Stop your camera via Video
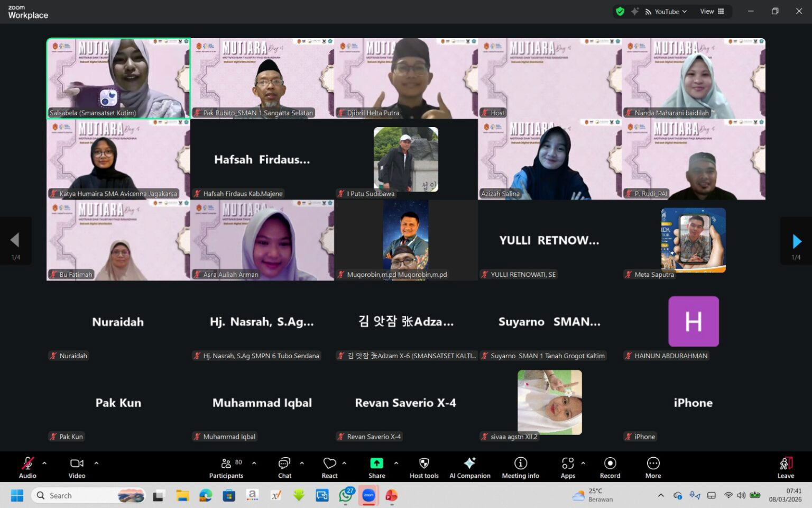Image resolution: width=812 pixels, height=508 pixels. click(x=76, y=465)
